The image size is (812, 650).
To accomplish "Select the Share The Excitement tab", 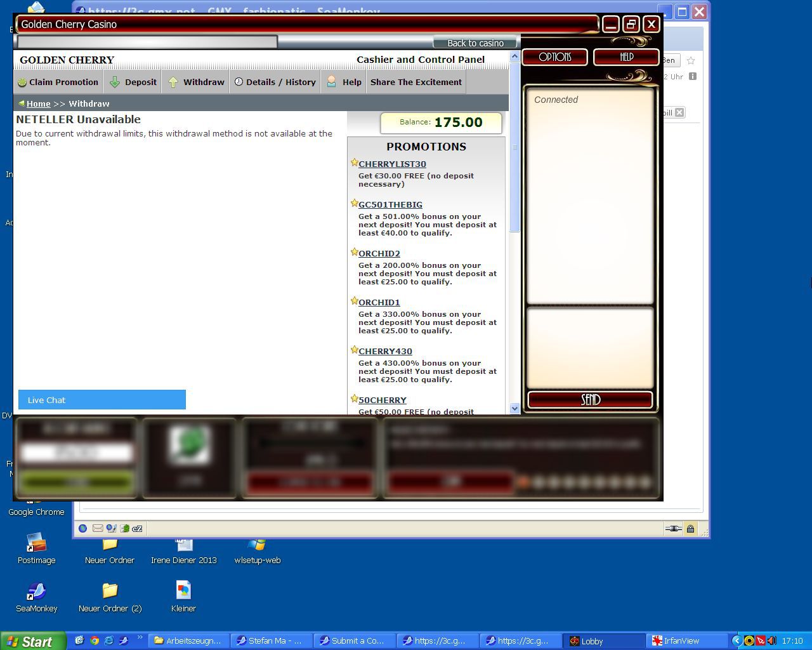I will 416,82.
